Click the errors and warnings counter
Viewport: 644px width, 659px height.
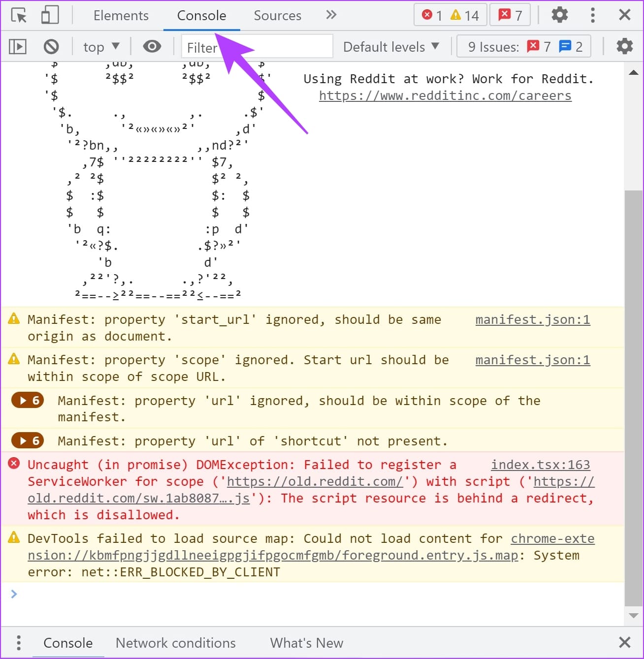[451, 15]
